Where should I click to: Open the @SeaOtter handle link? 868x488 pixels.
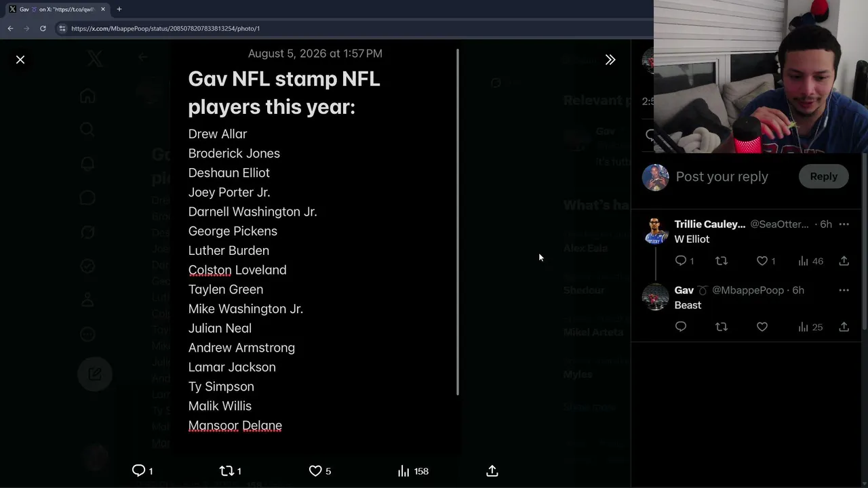tap(779, 224)
